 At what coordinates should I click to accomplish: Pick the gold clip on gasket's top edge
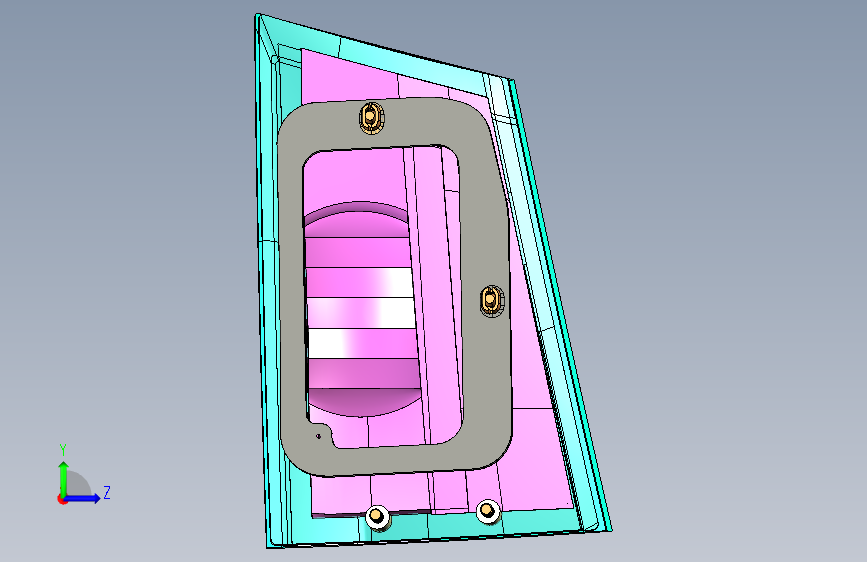click(372, 118)
